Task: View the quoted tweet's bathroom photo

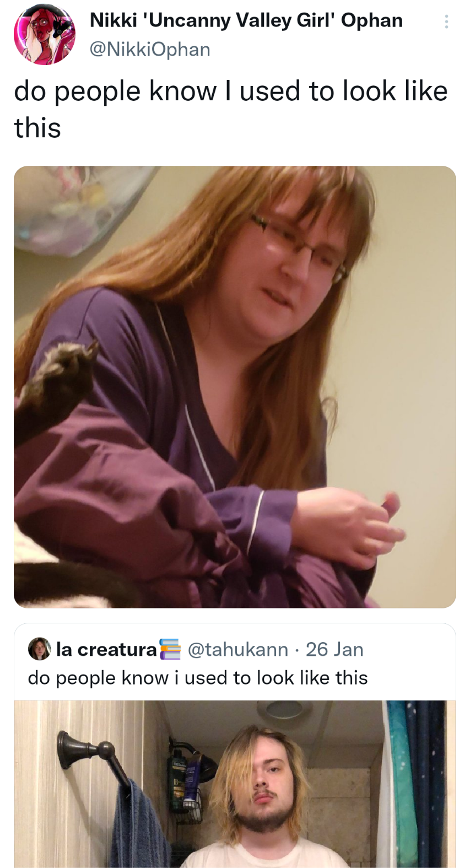Action: pos(235,784)
